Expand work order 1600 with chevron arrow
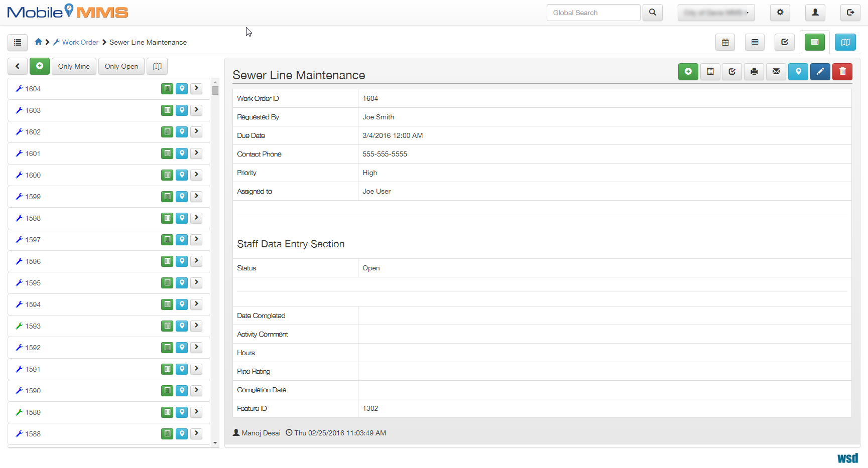868x468 pixels. [196, 175]
